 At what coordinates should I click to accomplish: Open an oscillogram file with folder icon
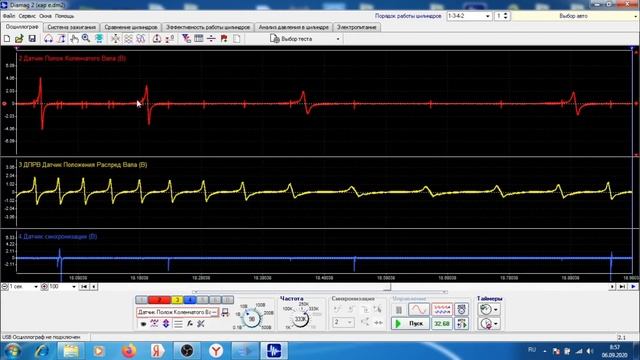(x=19, y=39)
